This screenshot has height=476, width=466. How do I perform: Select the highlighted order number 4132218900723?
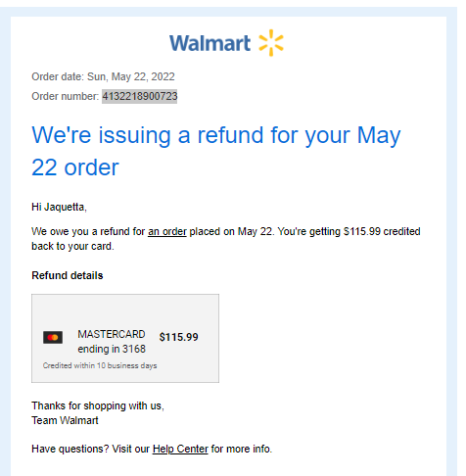(x=140, y=96)
